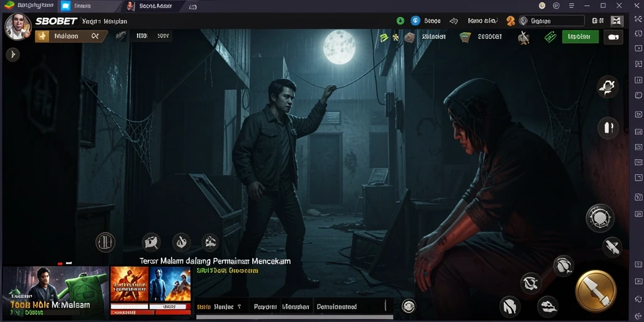The height and width of the screenshot is (322, 644).
Task: Click the green subtitle under the Teror caption
Action: (227, 270)
